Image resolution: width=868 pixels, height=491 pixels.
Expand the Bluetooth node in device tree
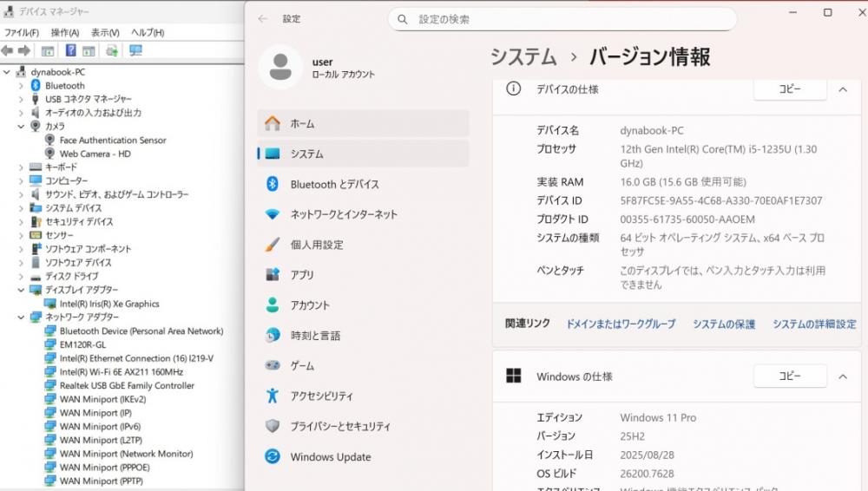click(22, 86)
